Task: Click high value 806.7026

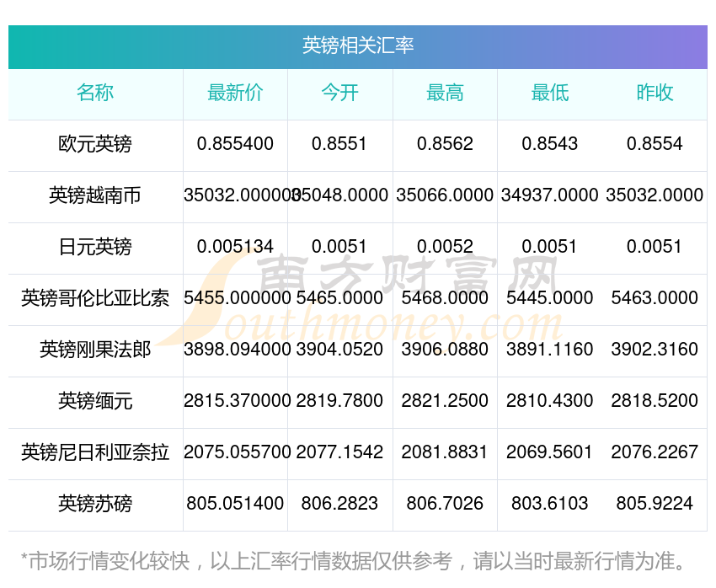Action: pyautogui.click(x=445, y=503)
